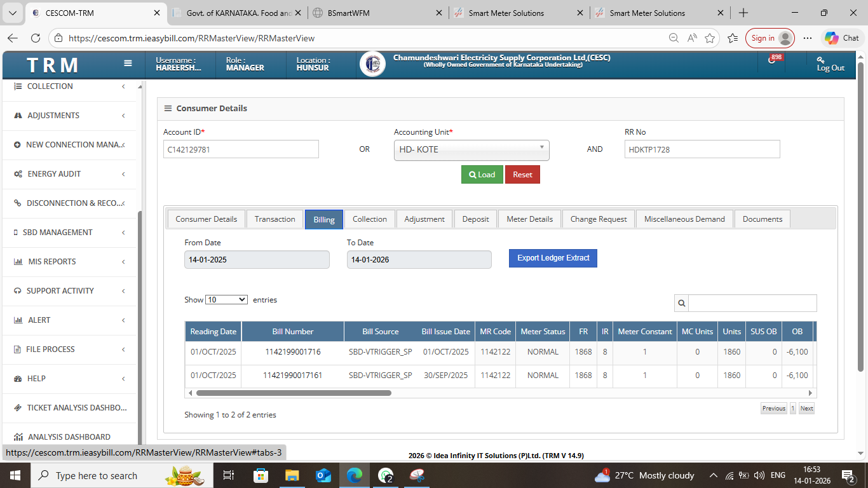The width and height of the screenshot is (868, 488).
Task: Click the Alert sidebar icon
Action: click(18, 320)
